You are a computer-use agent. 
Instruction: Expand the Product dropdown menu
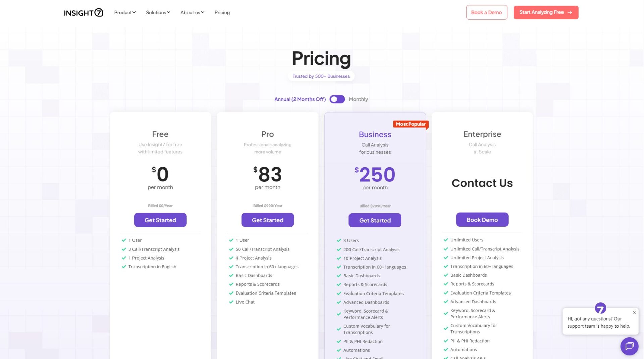125,13
